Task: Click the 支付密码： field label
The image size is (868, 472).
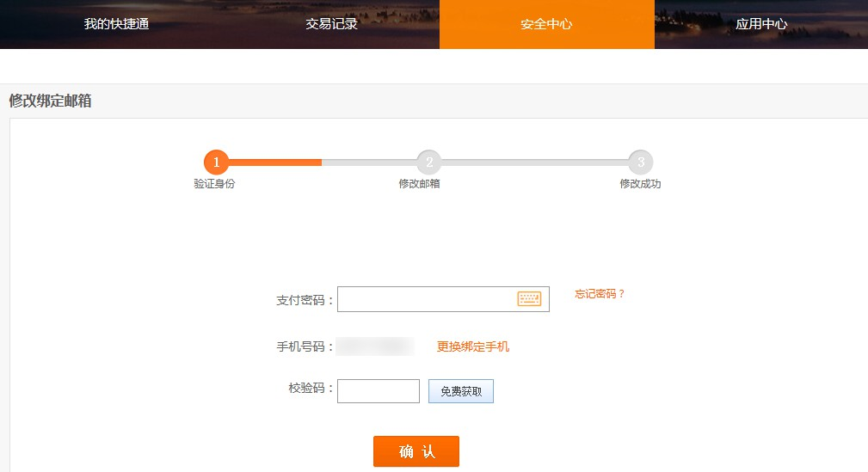Action: [x=305, y=300]
